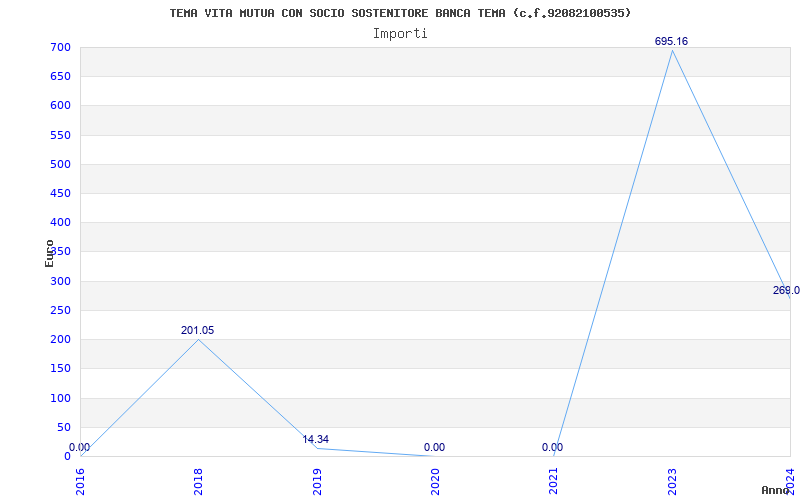
Task: Select the 0.00 label above 2016
Action: 80,447
